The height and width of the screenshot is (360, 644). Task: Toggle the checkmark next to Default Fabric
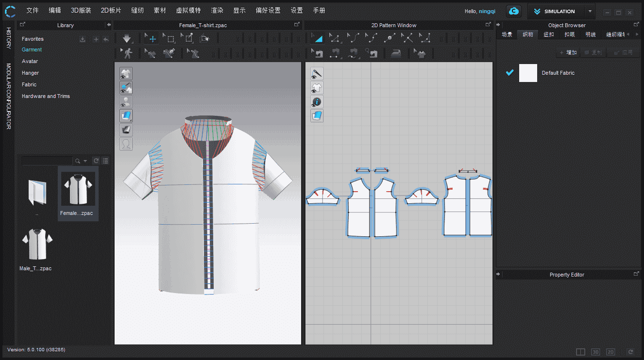[x=509, y=72]
